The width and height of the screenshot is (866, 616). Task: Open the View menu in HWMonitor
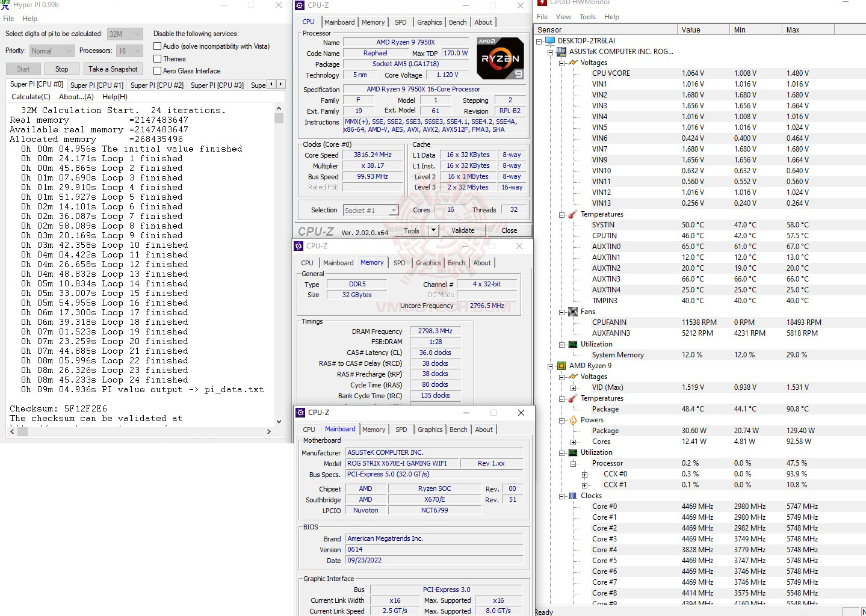click(563, 17)
